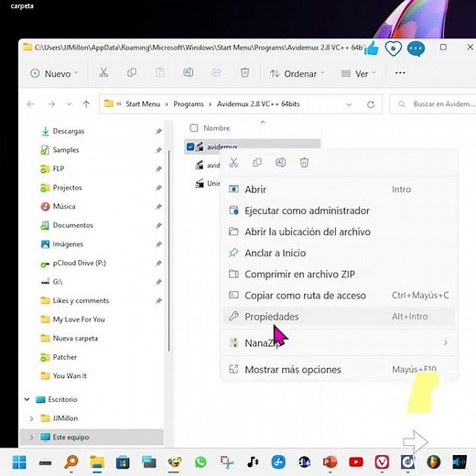Click the Cut icon in the context menu
Image resolution: width=476 pixels, height=476 pixels.
click(233, 163)
